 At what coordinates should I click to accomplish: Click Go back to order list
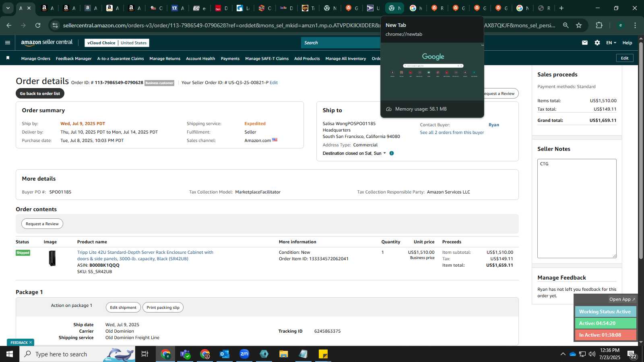[40, 94]
